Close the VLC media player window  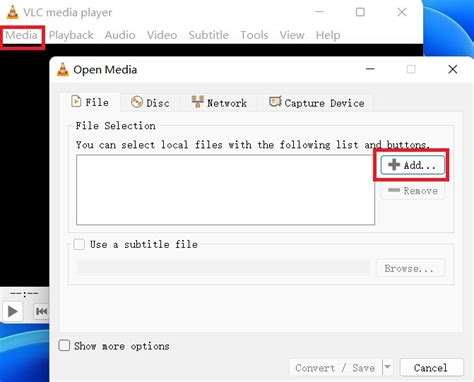tap(402, 12)
